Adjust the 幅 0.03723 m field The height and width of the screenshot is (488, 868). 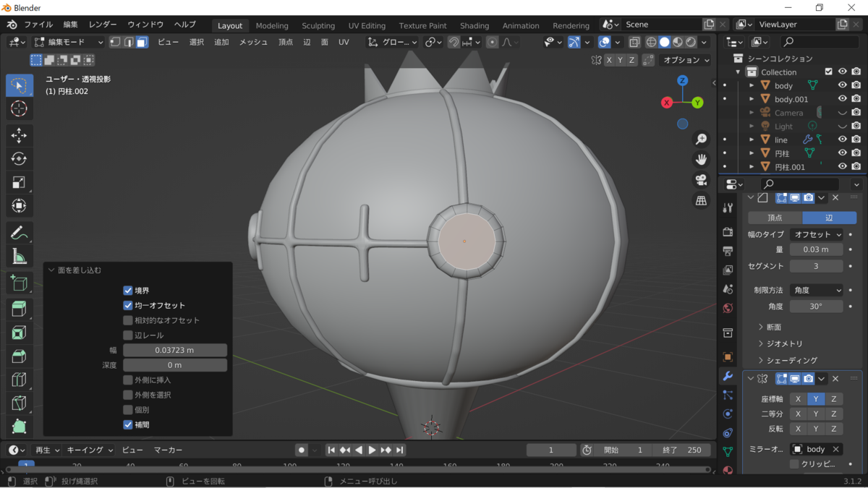click(x=175, y=350)
